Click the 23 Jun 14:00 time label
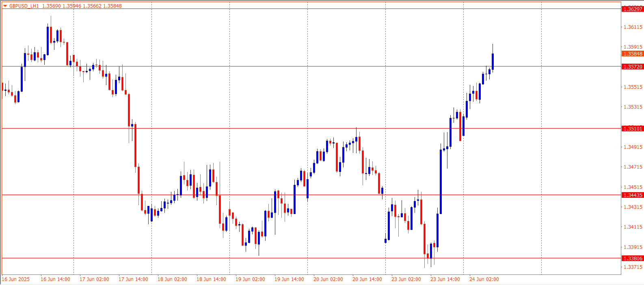644x285 pixels. coord(445,279)
